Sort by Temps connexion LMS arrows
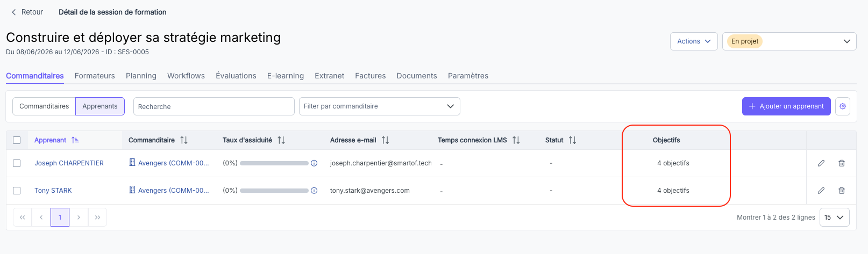Screen dimensions: 868x254 pyautogui.click(x=516, y=140)
